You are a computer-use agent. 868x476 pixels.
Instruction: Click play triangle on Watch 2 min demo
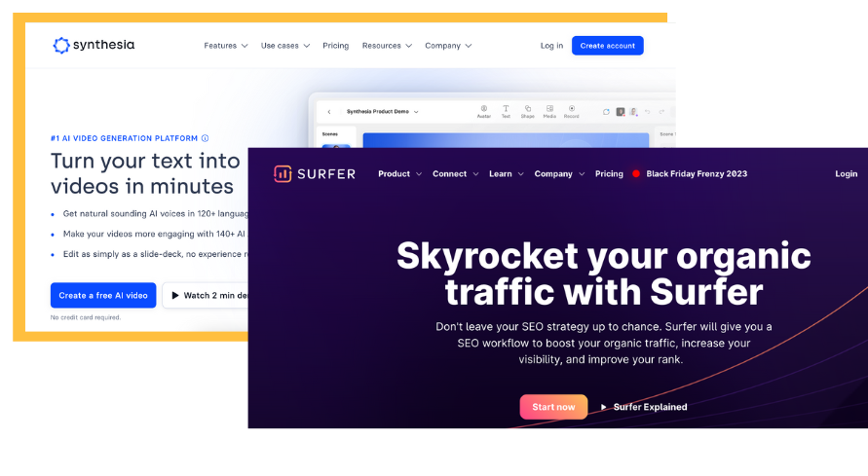tap(175, 295)
